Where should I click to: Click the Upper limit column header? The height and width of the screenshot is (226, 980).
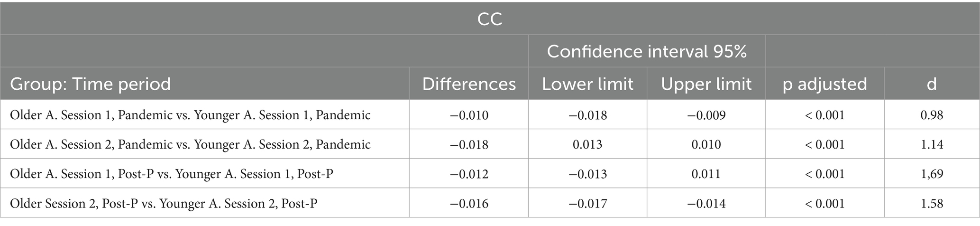706,84
